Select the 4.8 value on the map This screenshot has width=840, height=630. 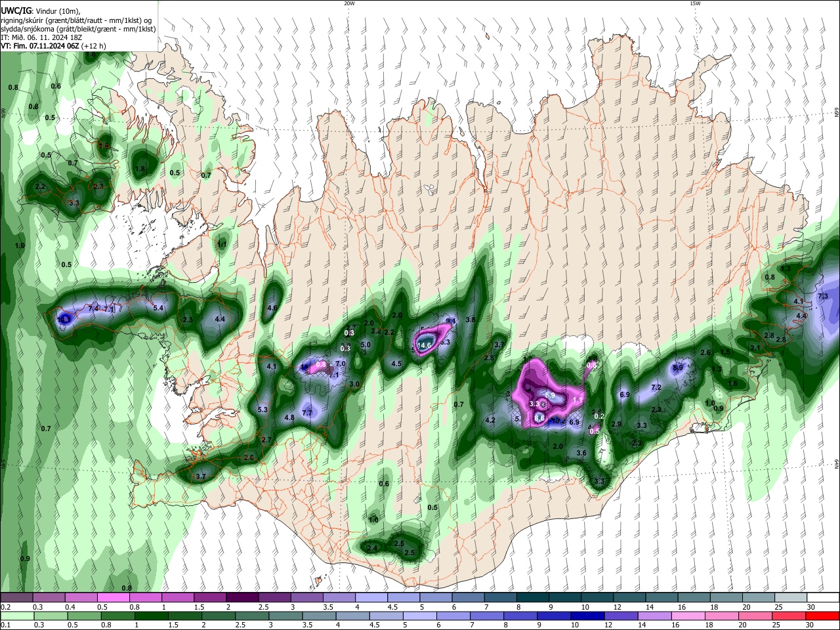[289, 417]
